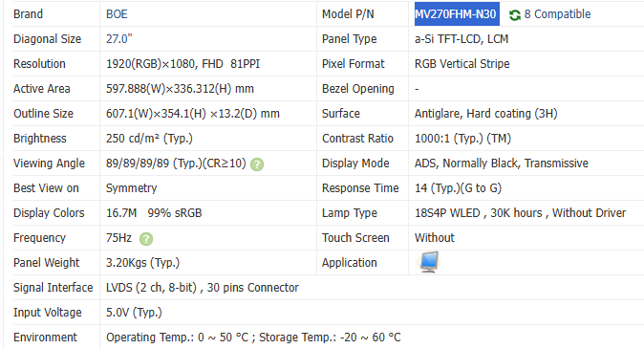Open Viewing Angle help question mark
This screenshot has width=644, height=349.
(x=257, y=164)
